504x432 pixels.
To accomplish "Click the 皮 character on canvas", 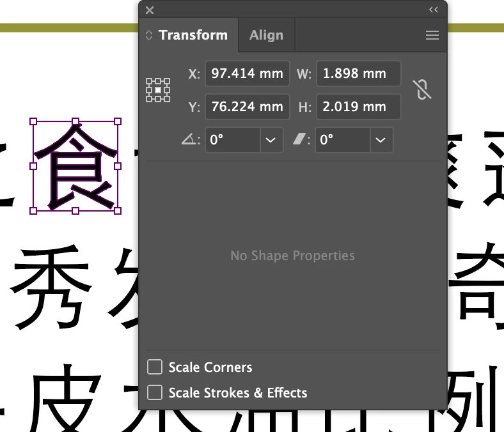I will 66,398.
